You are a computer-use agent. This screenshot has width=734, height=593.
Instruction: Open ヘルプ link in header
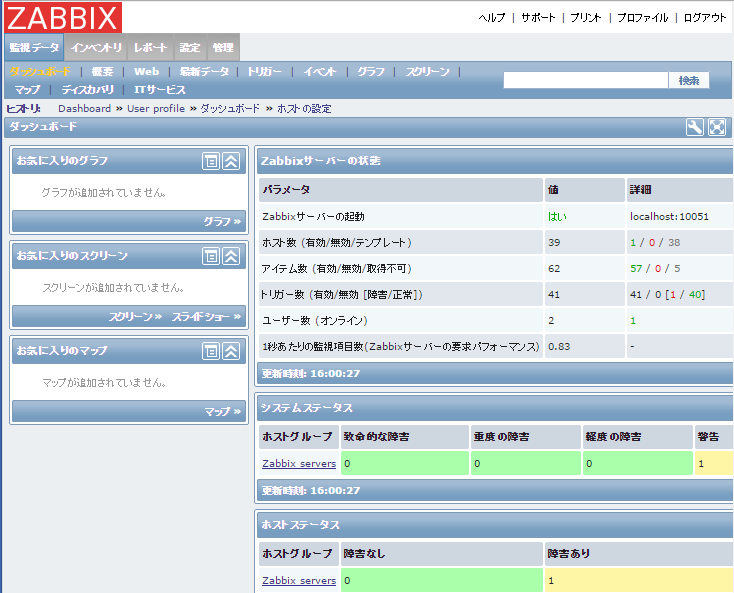492,18
